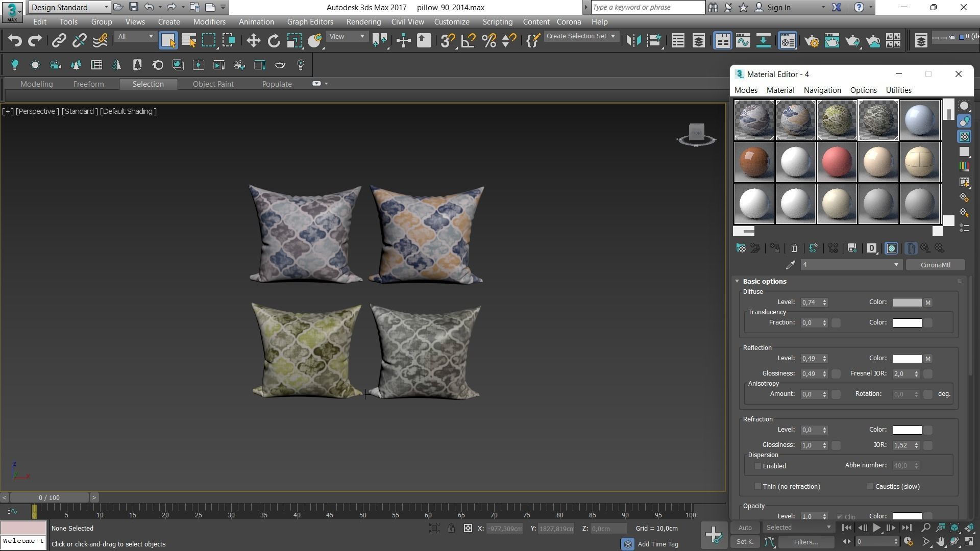Toggle material editor Background checker icon

click(x=964, y=137)
